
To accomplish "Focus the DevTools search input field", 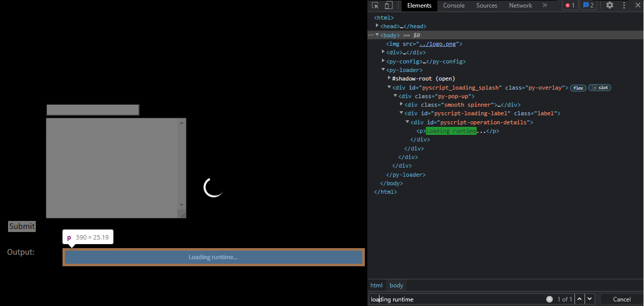I will [x=458, y=299].
